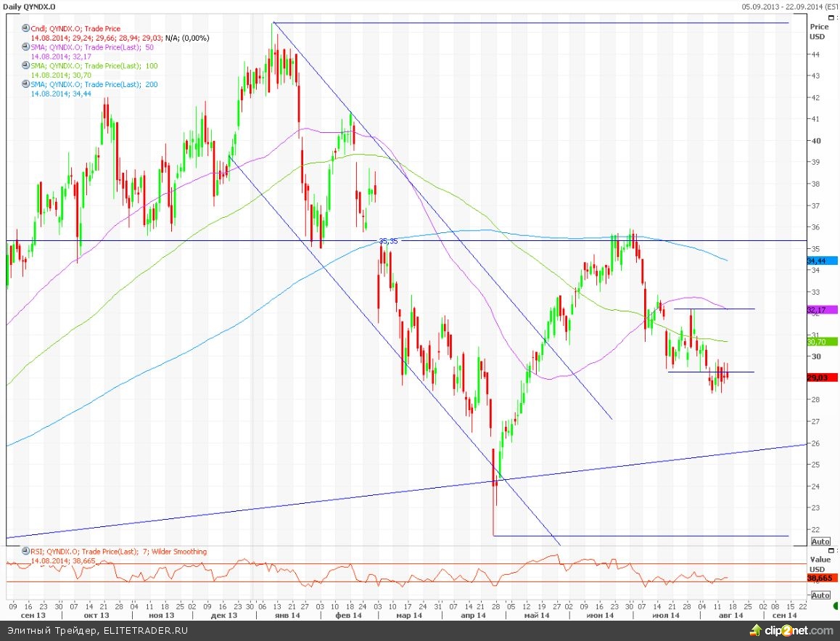840x641 pixels.
Task: Click the 'янв 14' month label on the time axis
Action: tap(288, 616)
